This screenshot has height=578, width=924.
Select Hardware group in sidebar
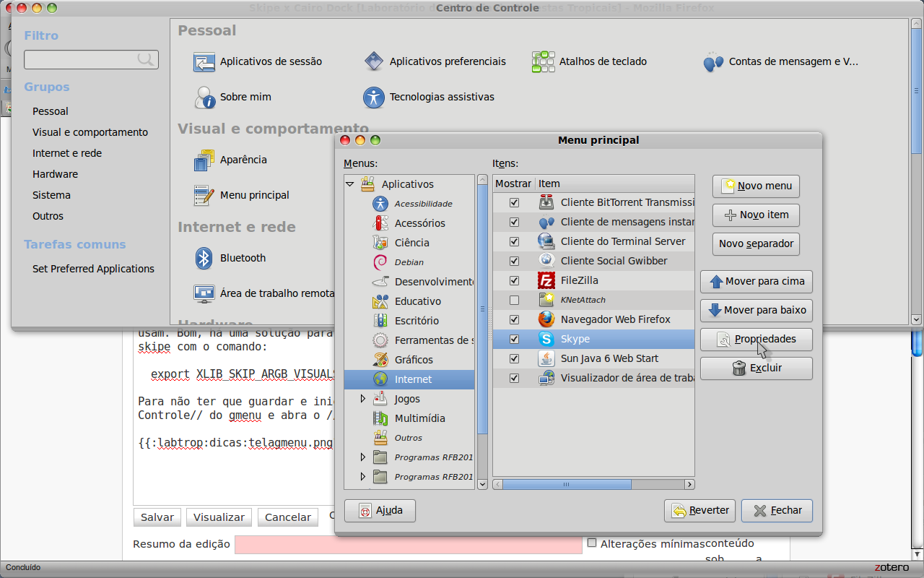click(55, 174)
